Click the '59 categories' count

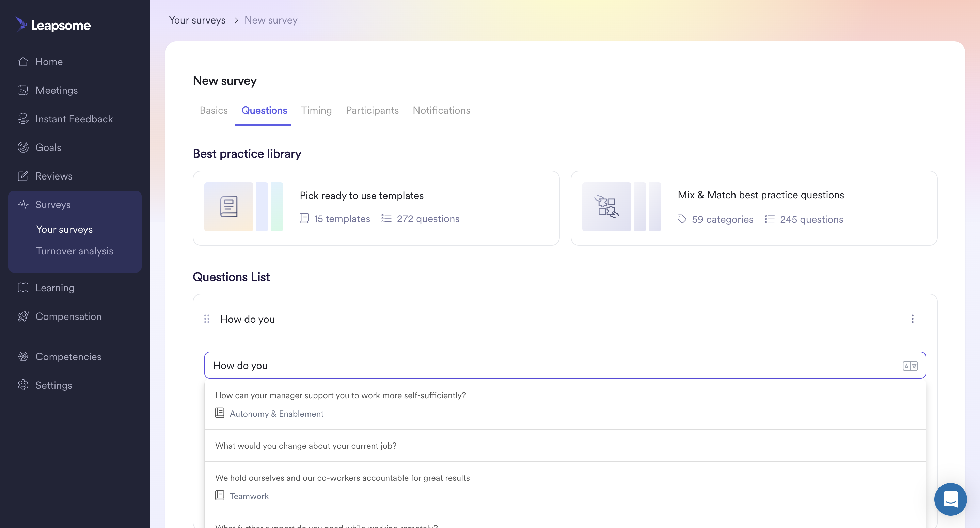(x=723, y=219)
